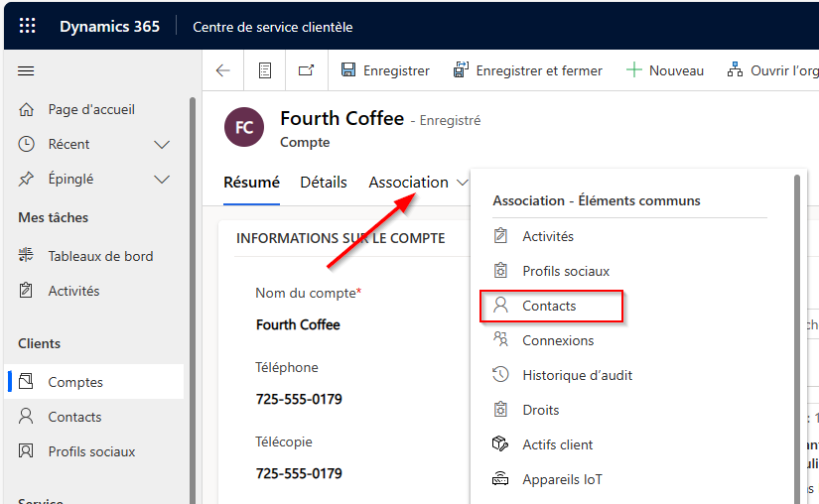Image resolution: width=819 pixels, height=504 pixels.
Task: Open sidebar Contacts link
Action: (74, 417)
